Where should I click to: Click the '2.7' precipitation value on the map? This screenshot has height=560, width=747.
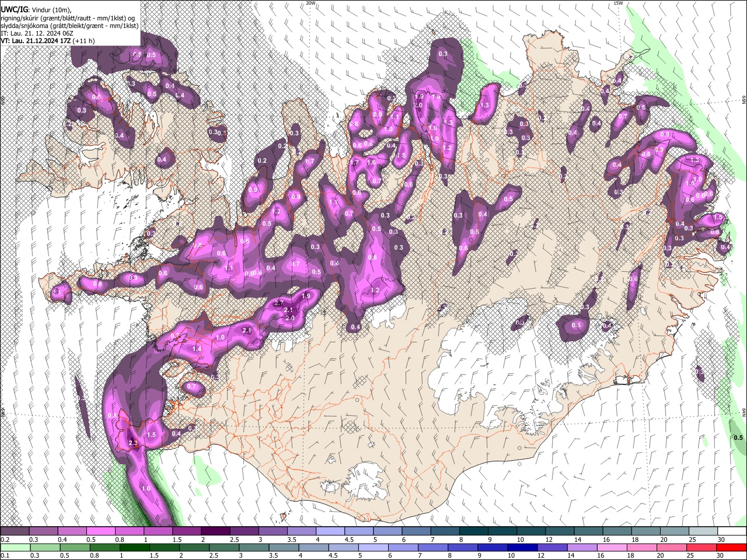[278, 303]
